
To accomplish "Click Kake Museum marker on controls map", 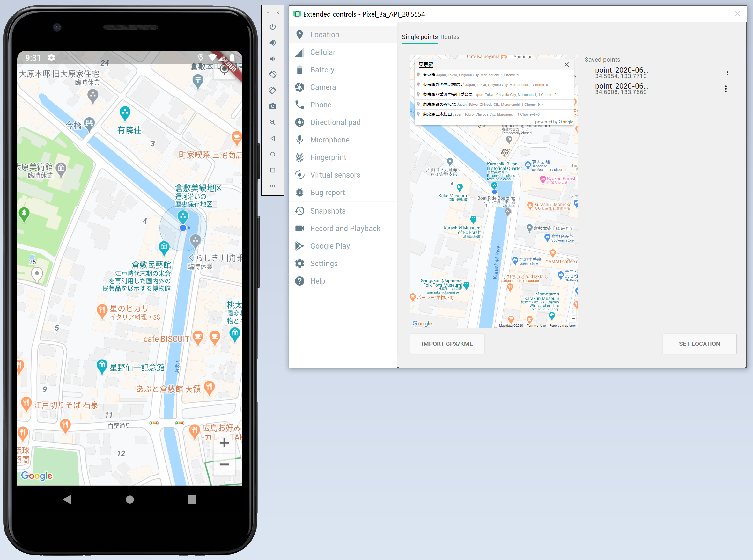I will 459,187.
